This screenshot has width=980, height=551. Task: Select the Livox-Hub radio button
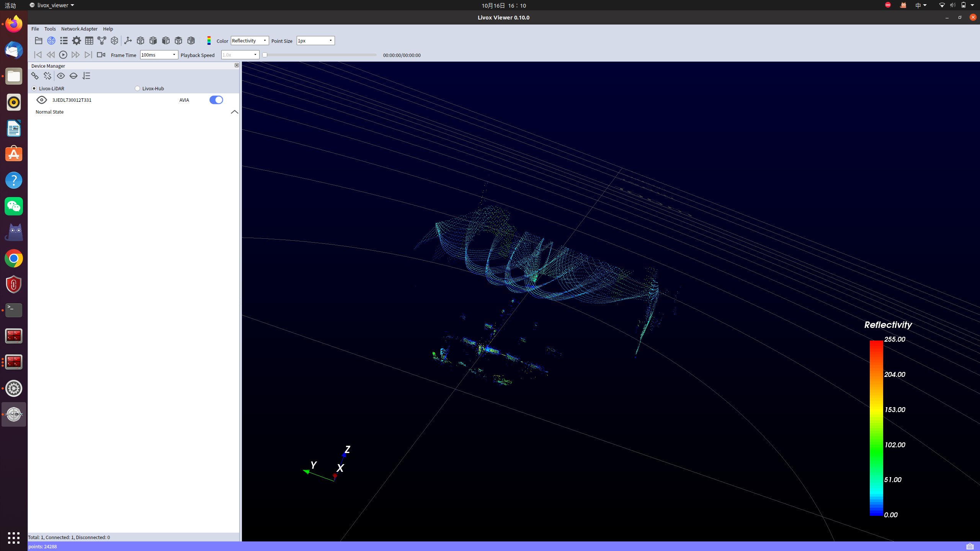click(137, 88)
